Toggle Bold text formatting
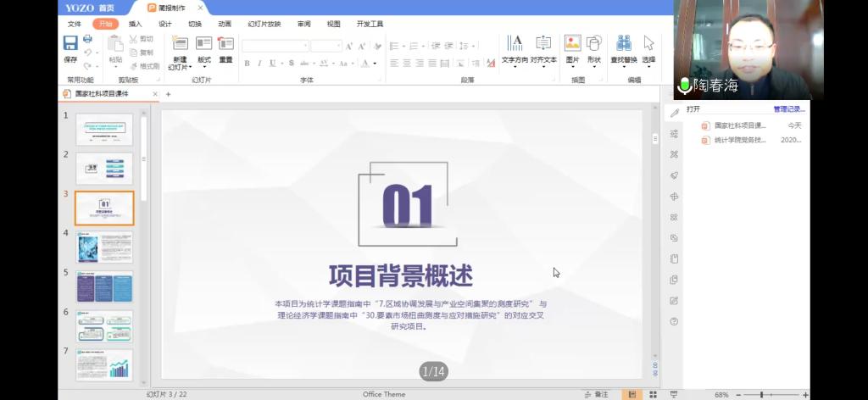This screenshot has height=400, width=868. point(247,64)
